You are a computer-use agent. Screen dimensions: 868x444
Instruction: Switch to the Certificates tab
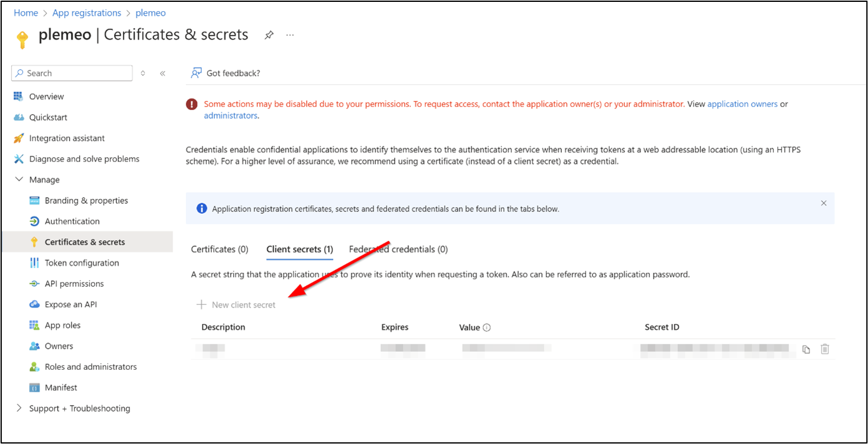click(219, 249)
